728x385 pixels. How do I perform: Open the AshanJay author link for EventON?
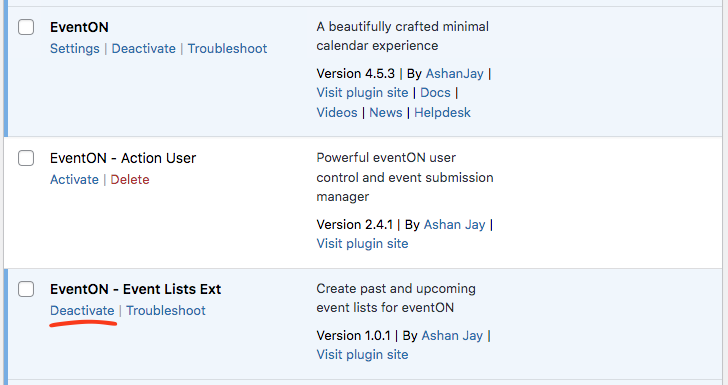[455, 73]
